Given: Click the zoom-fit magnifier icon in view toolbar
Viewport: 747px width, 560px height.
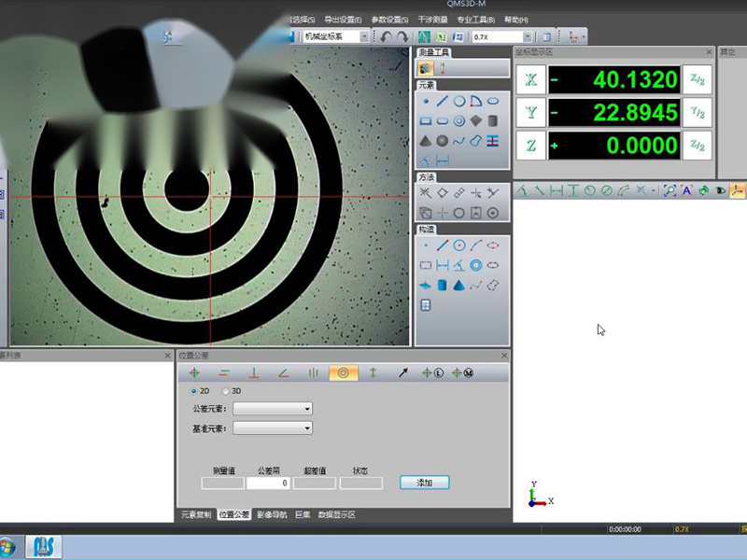Looking at the screenshot, I should 669,191.
